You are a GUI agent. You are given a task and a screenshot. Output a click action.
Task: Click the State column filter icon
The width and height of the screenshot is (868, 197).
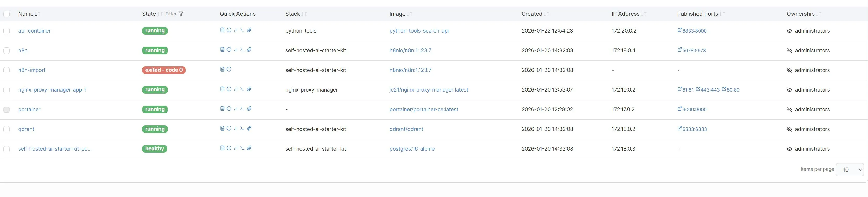click(181, 14)
